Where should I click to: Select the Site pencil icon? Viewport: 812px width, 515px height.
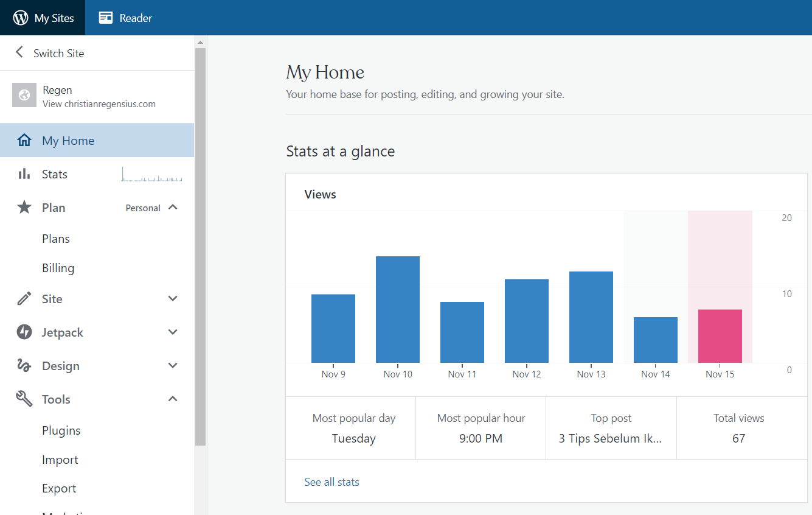pyautogui.click(x=24, y=299)
